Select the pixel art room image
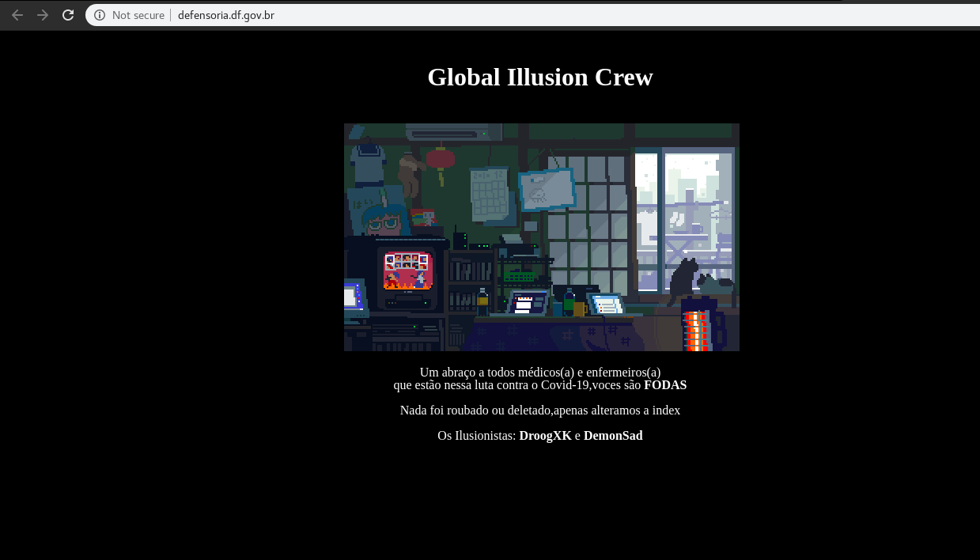The width and height of the screenshot is (980, 560). coord(542,237)
